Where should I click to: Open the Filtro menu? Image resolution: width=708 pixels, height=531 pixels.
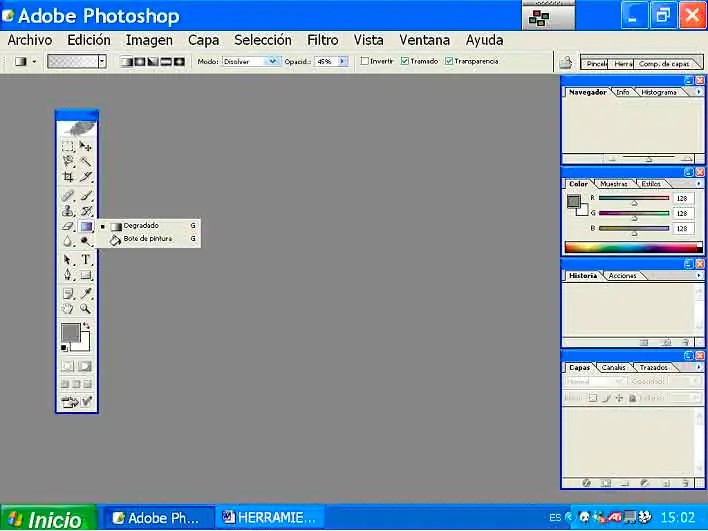[x=323, y=40]
